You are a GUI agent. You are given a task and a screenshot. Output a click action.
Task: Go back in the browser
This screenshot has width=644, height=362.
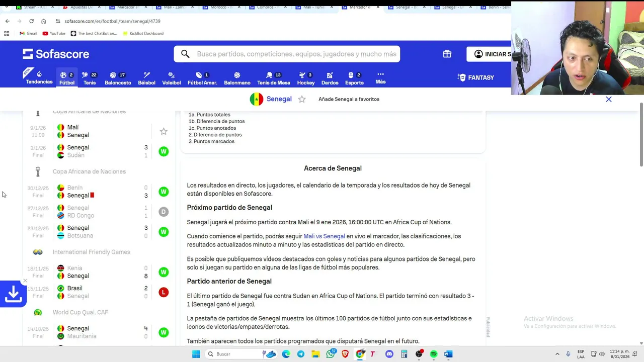pyautogui.click(x=7, y=21)
